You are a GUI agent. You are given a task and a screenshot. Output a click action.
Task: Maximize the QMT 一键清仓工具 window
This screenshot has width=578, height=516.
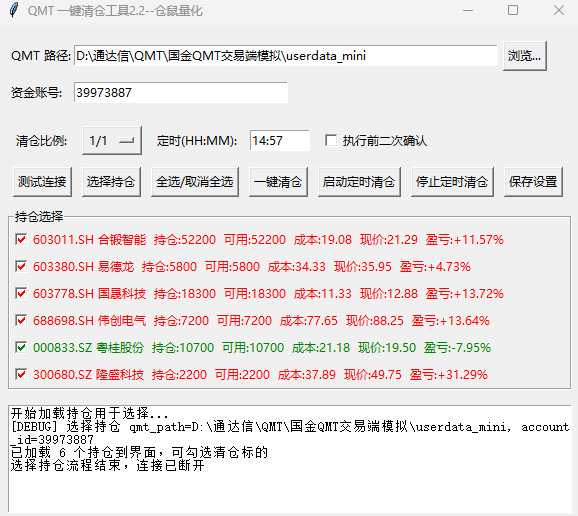click(x=513, y=10)
